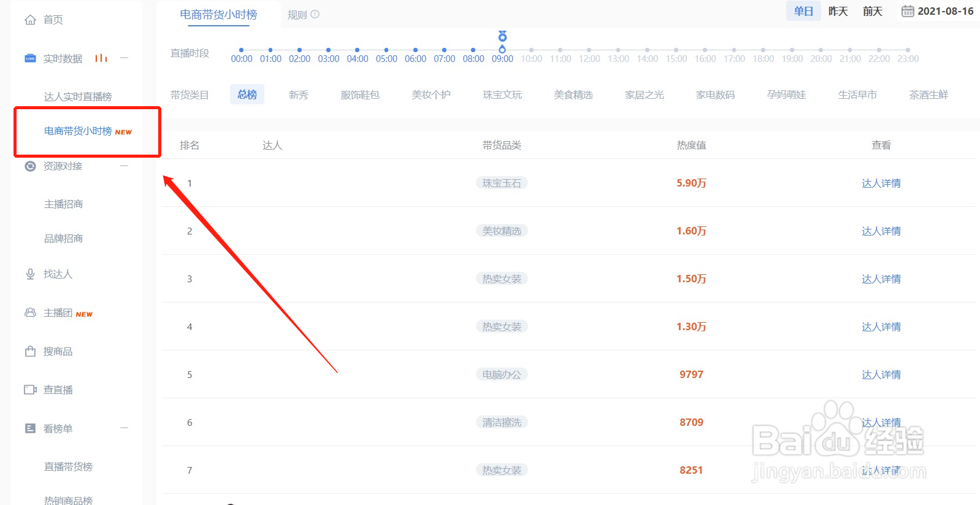Image resolution: width=980 pixels, height=505 pixels.
Task: Collapse the 资源对接 menu section
Action: coord(124,166)
